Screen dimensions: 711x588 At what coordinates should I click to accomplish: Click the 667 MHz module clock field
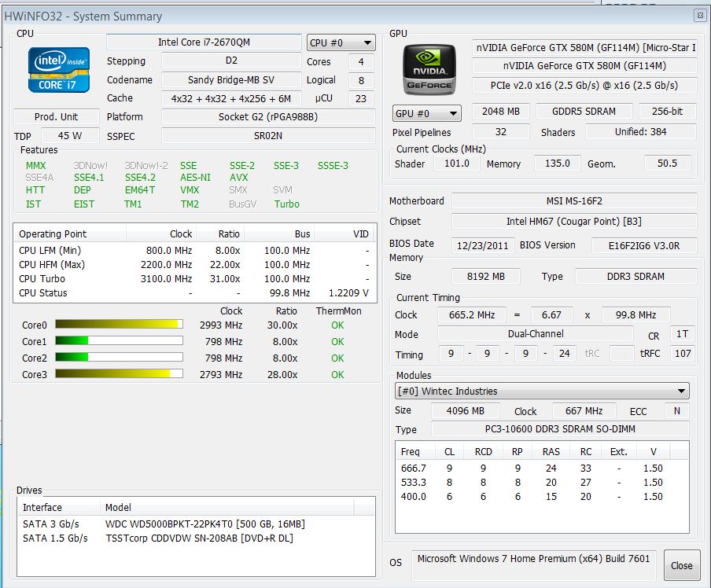584,411
